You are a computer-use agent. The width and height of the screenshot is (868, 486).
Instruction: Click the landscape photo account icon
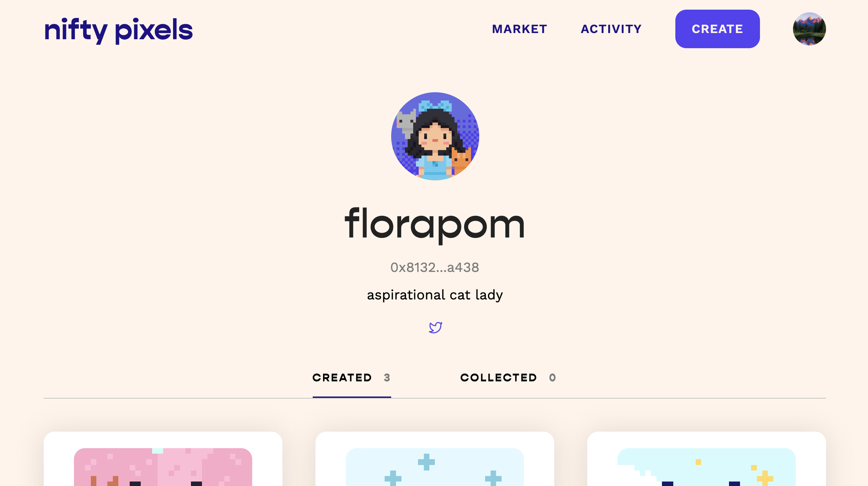tap(809, 29)
